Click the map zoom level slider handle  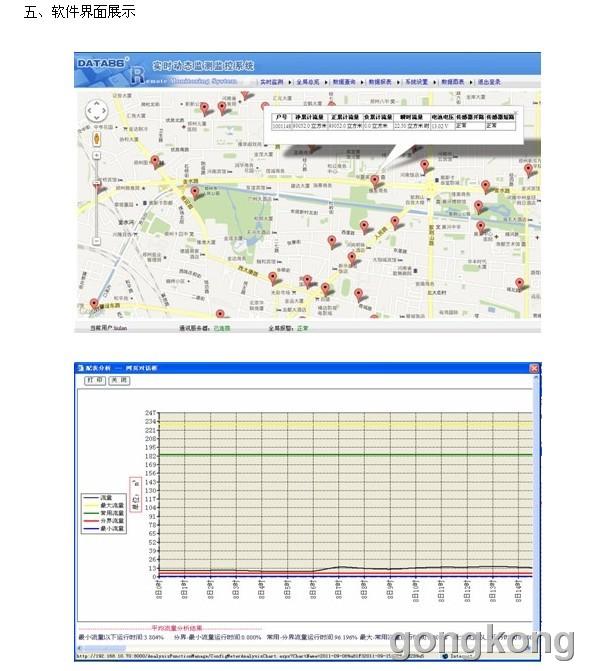coord(97,184)
